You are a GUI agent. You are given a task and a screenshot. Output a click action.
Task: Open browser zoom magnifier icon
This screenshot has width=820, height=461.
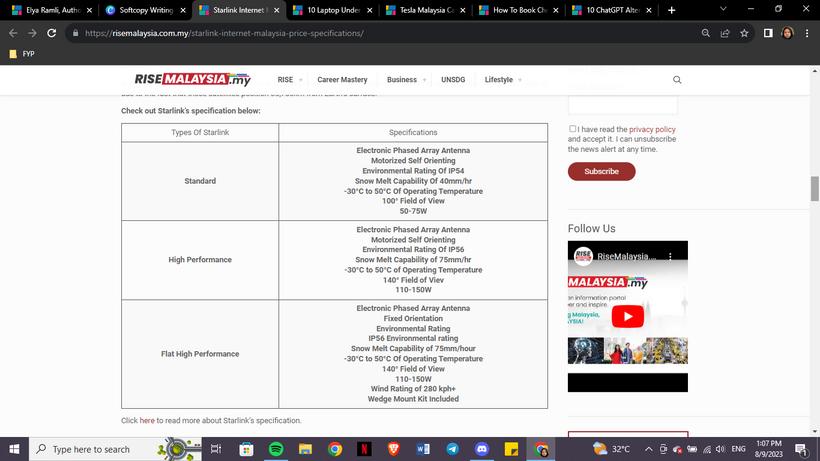pos(705,33)
